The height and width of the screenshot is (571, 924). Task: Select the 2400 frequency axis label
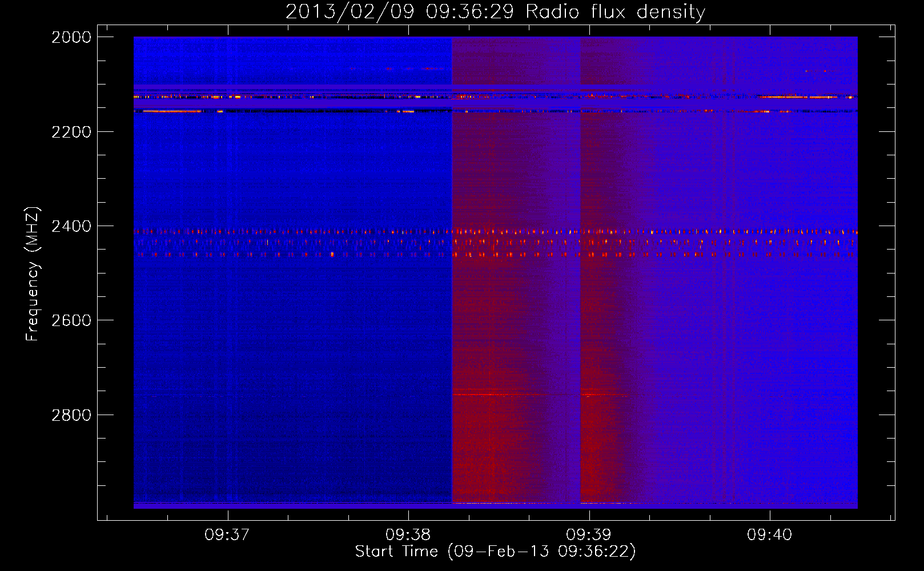click(x=71, y=227)
